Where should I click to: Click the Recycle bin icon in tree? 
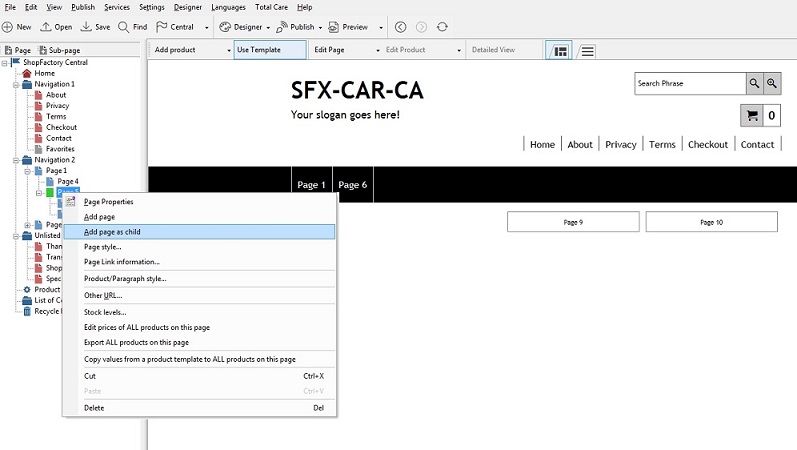tap(27, 311)
